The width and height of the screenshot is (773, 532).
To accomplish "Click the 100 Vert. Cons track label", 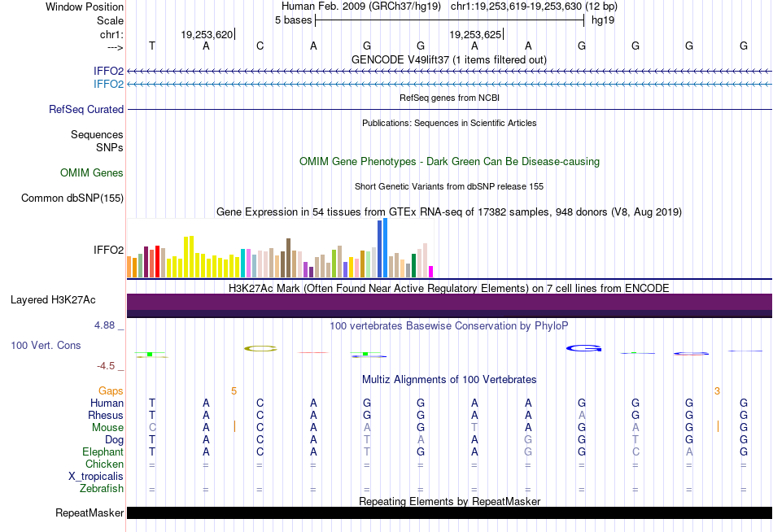I will click(x=46, y=345).
